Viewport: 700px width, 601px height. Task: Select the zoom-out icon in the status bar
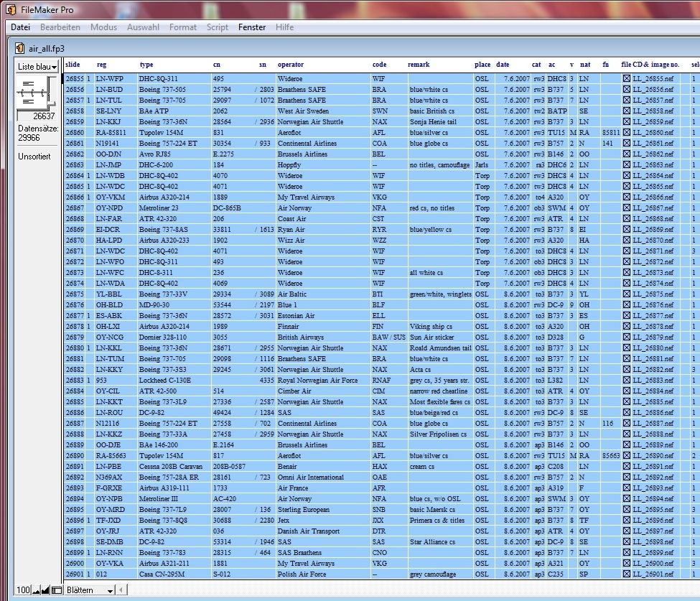tap(34, 590)
